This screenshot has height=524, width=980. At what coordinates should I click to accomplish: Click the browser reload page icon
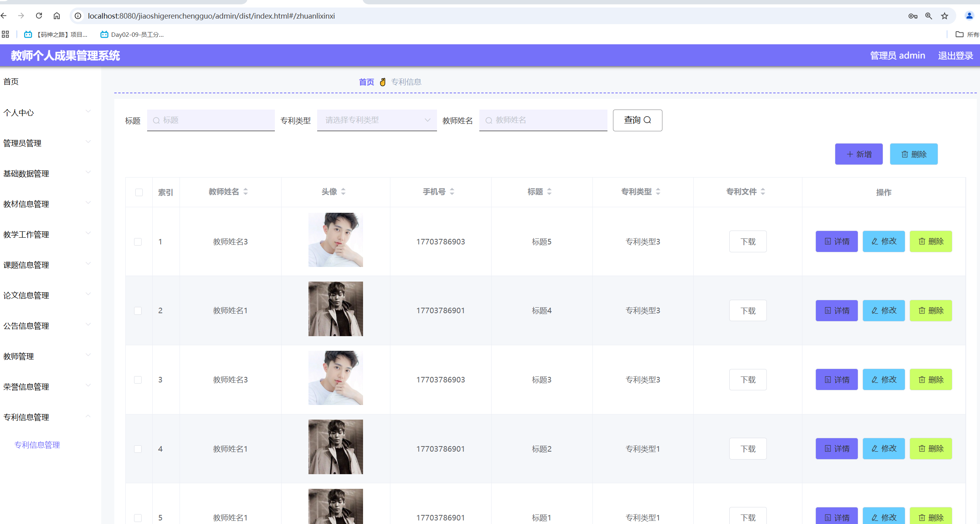click(x=39, y=16)
